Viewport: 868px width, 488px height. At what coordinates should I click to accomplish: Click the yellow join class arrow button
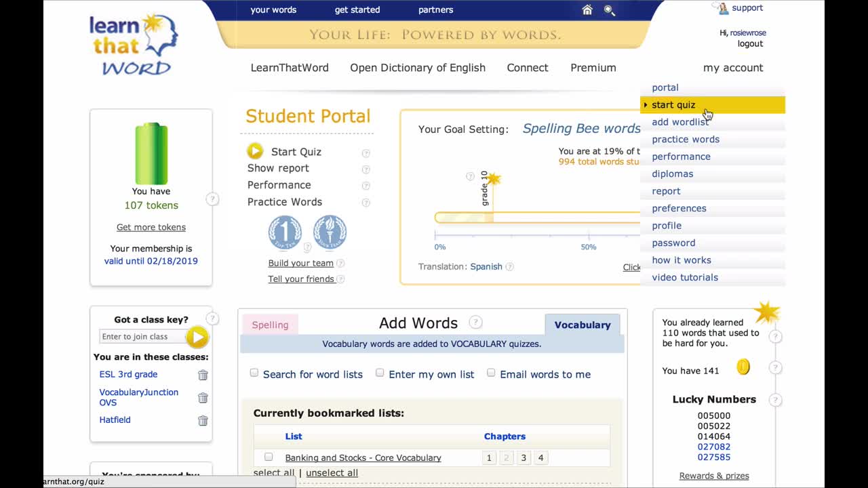click(x=197, y=337)
